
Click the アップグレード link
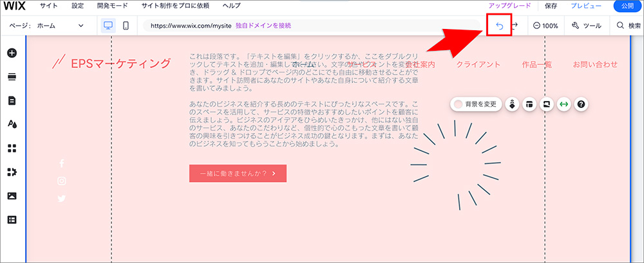pyautogui.click(x=509, y=6)
